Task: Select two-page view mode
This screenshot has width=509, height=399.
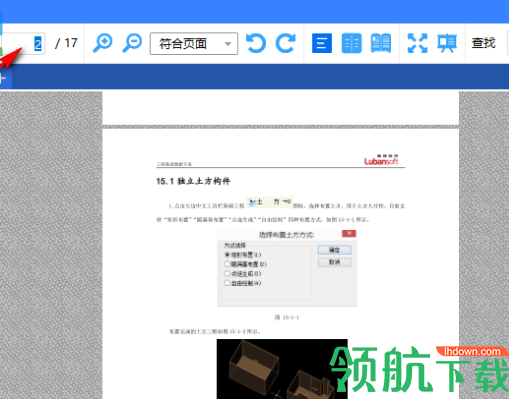Action: 352,43
